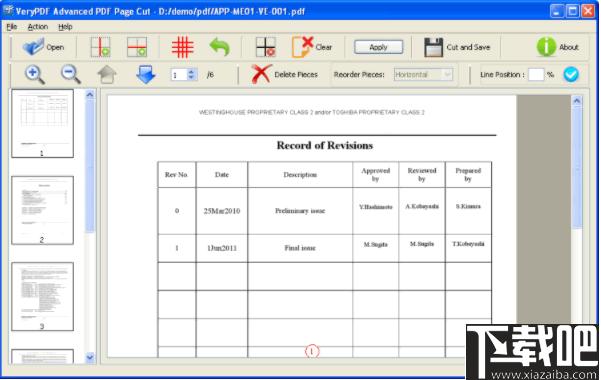The width and height of the screenshot is (601, 380).
Task: Increase the page number with the spinner up arrow
Action: click(192, 71)
